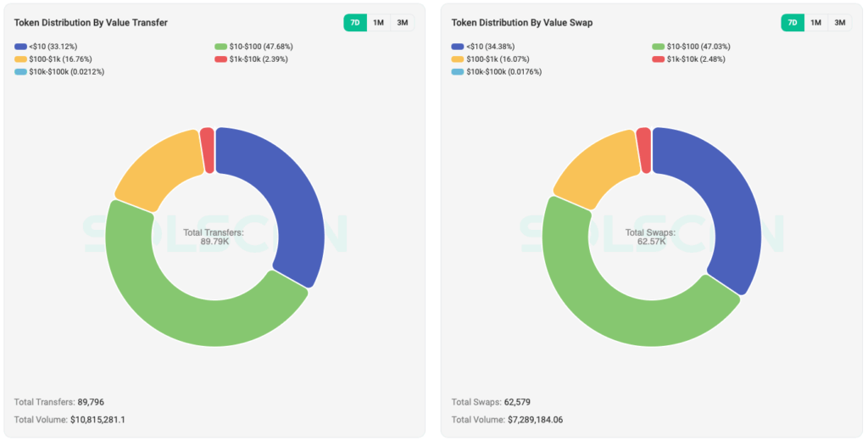Select 7D range on Value Transfer chart

(x=355, y=23)
